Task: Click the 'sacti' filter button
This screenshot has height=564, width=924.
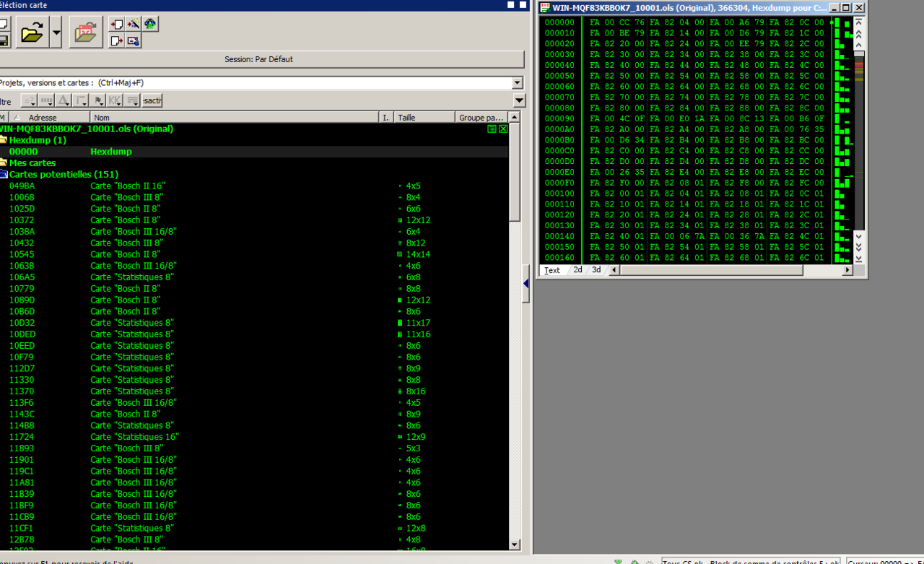Action: 152,100
